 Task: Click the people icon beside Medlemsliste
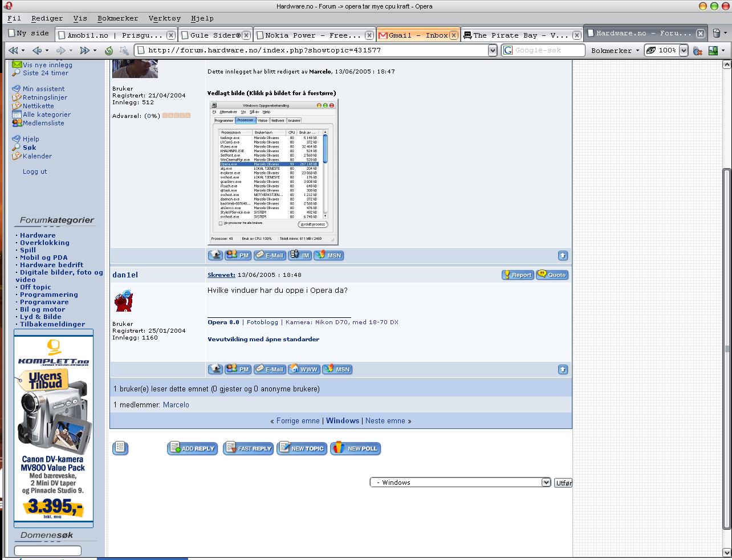coord(17,123)
